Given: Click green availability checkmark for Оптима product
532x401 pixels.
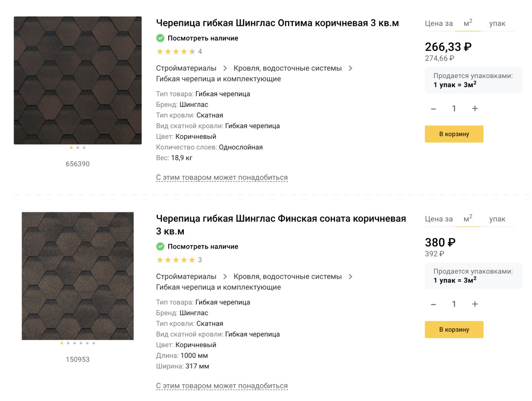Looking at the screenshot, I should click(160, 38).
